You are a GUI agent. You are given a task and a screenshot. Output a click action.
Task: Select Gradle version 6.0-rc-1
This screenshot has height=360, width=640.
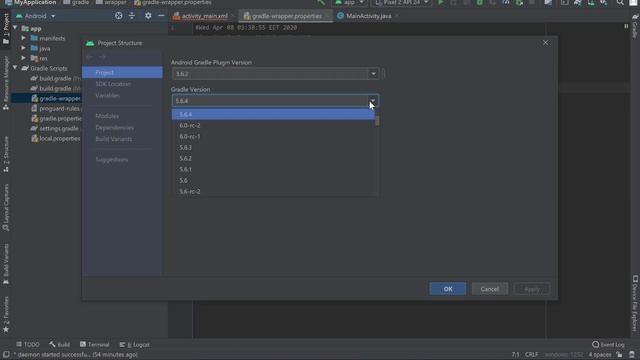coord(273,136)
